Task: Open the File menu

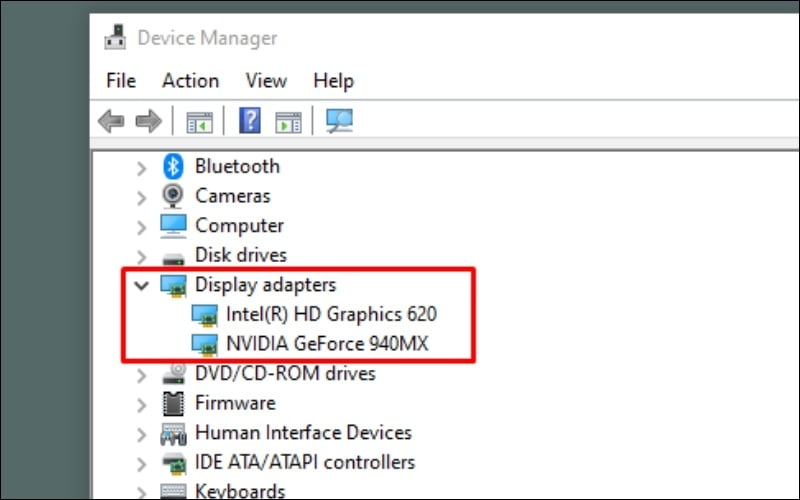Action: tap(121, 81)
